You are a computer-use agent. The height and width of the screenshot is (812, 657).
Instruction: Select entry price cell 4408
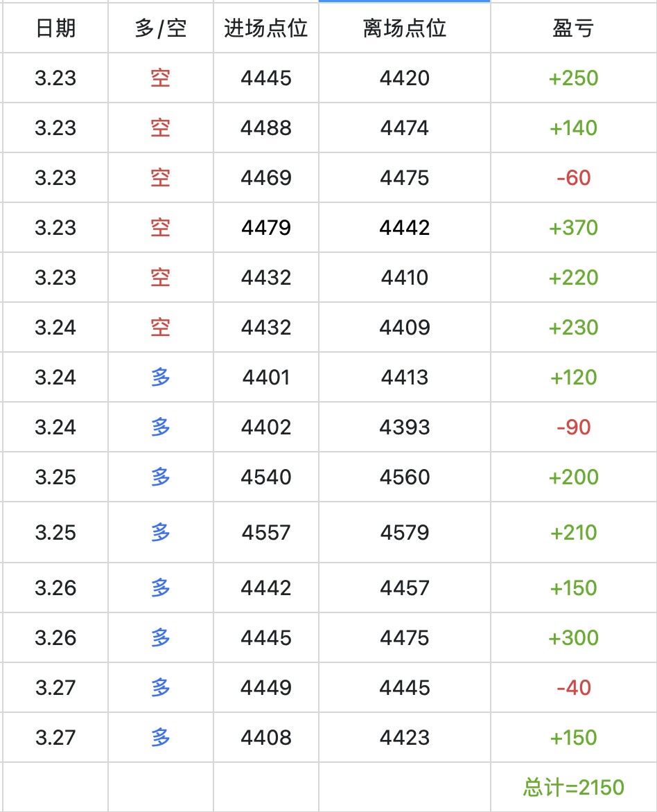point(266,738)
